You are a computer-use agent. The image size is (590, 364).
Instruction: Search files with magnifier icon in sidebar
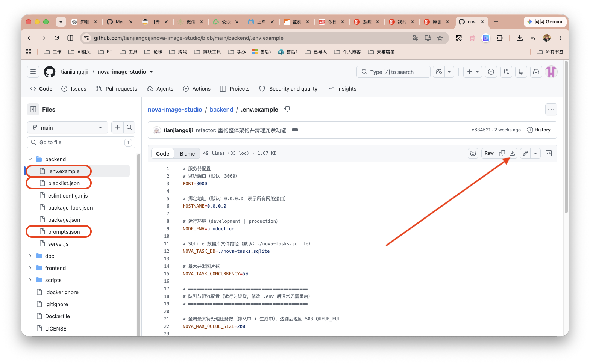click(x=129, y=128)
